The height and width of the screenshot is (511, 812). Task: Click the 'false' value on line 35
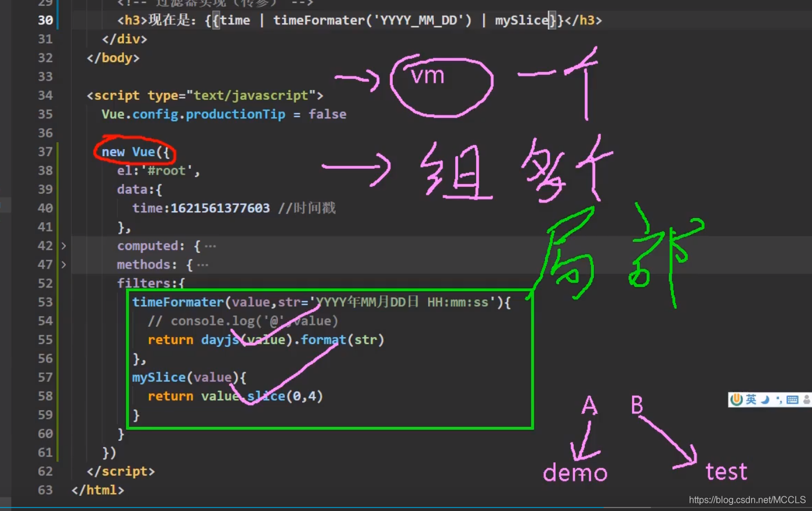(327, 114)
